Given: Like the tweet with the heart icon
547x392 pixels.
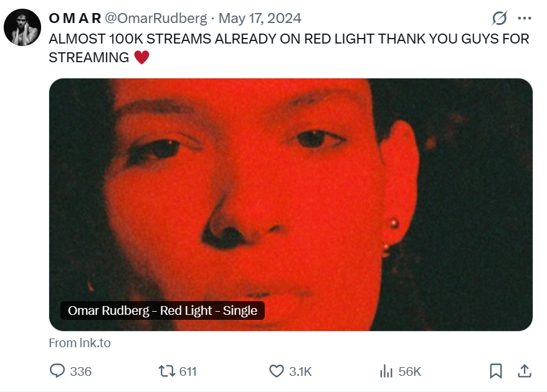Looking at the screenshot, I should (x=277, y=371).
